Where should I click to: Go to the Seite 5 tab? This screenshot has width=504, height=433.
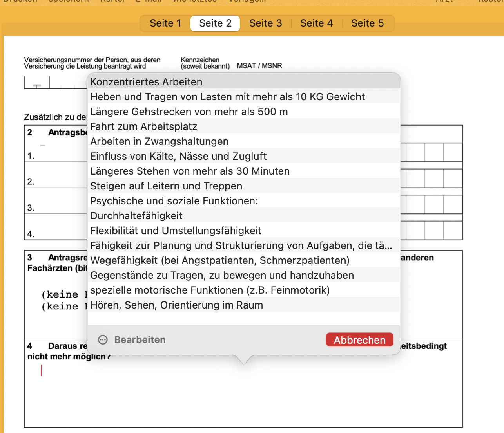click(x=368, y=23)
